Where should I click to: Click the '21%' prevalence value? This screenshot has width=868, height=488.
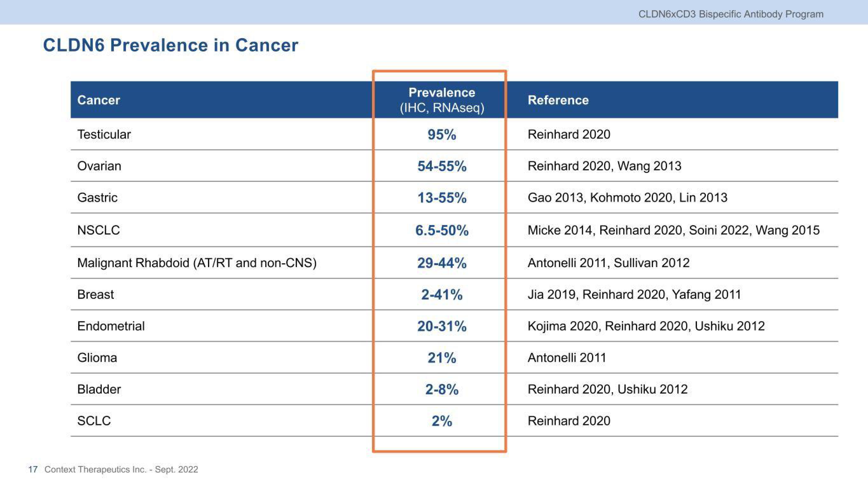442,358
